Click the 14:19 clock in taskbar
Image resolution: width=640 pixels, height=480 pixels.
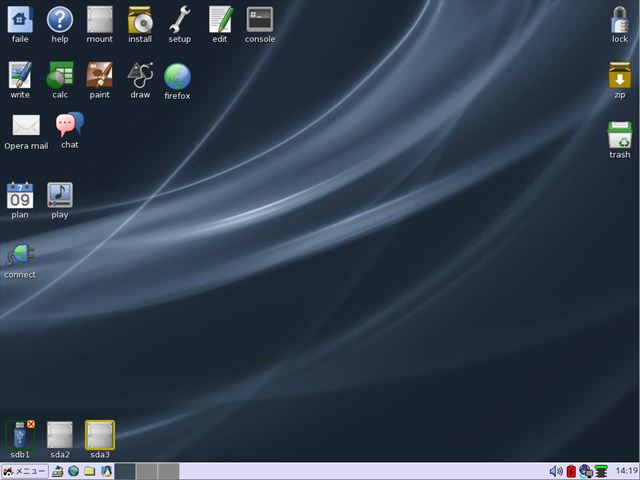tap(626, 471)
